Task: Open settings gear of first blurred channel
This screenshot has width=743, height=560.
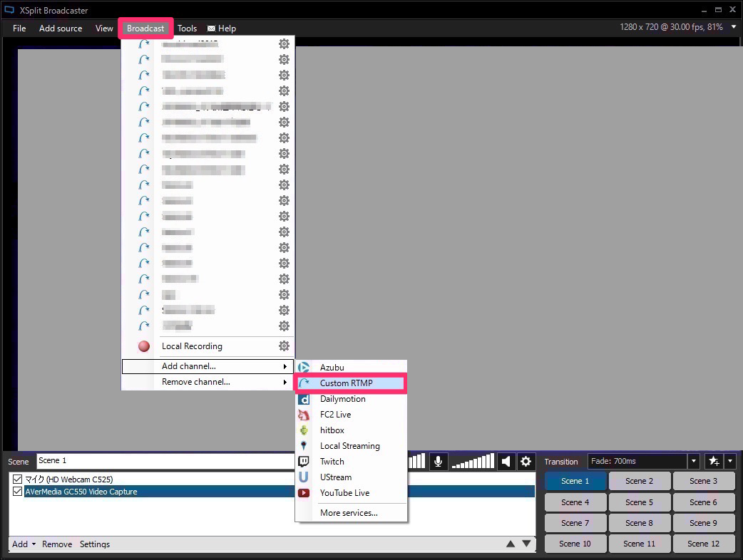Action: [284, 44]
